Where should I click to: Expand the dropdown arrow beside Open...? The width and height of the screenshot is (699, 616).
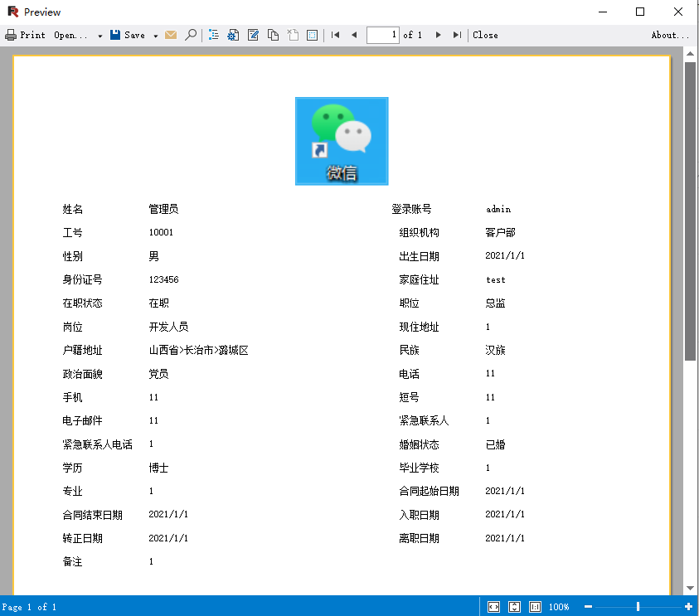[x=100, y=36]
